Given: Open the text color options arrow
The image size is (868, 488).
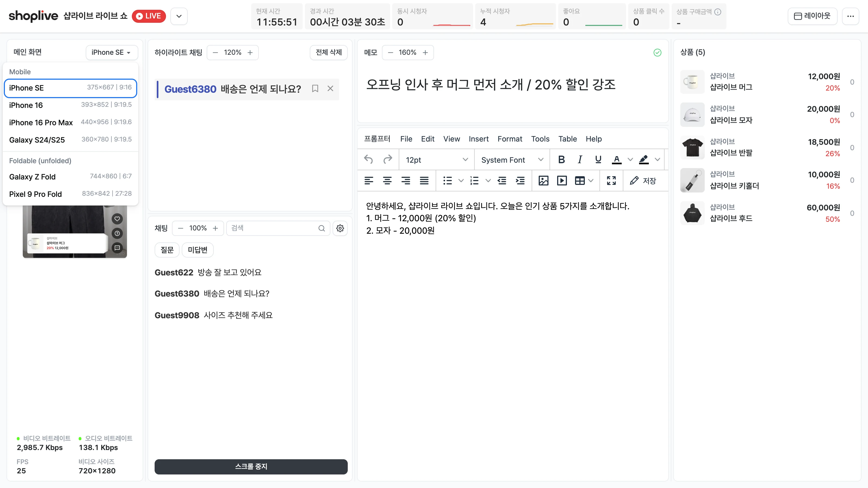Looking at the screenshot, I should 630,160.
